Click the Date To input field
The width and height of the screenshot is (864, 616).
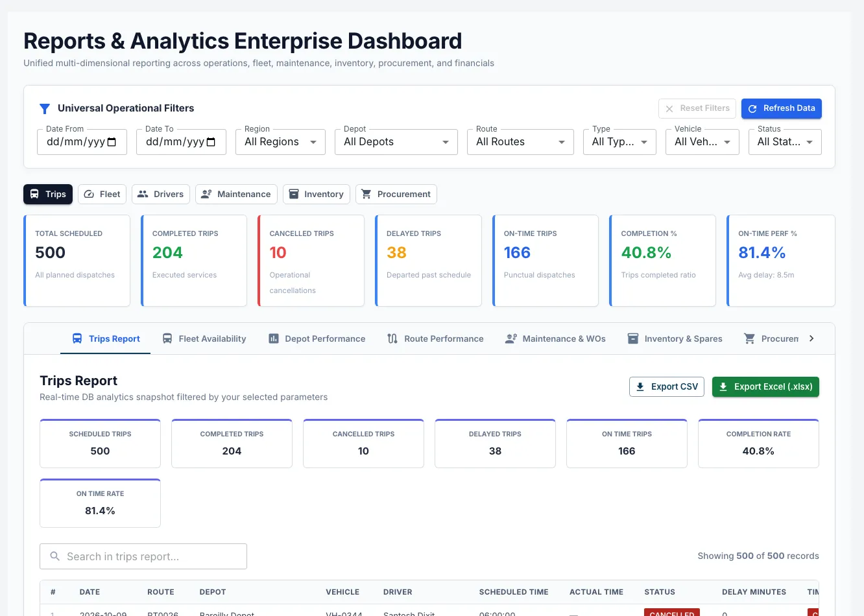pos(181,142)
